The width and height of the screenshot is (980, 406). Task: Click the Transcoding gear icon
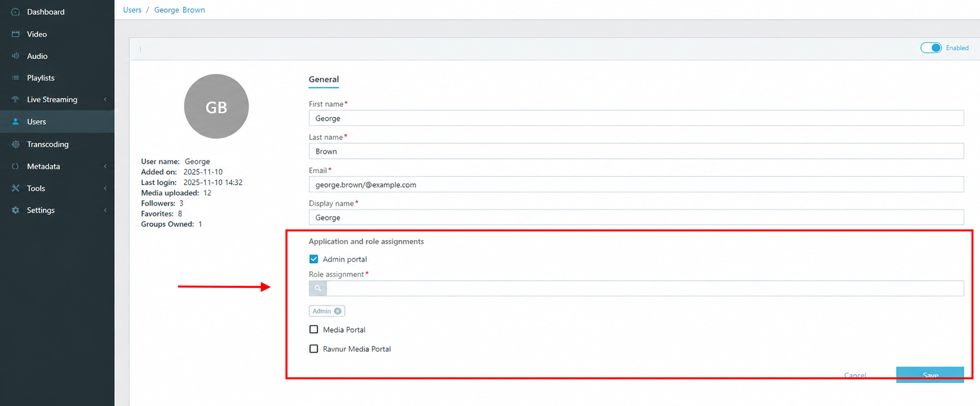[16, 144]
